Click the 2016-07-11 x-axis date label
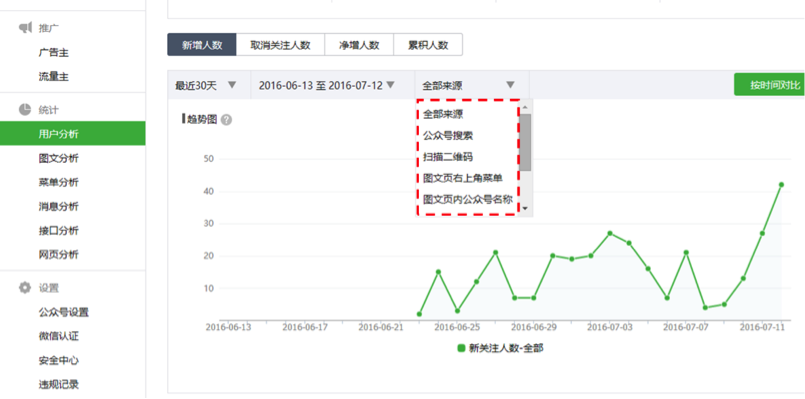Screen dimensions: 805x399 pos(761,327)
